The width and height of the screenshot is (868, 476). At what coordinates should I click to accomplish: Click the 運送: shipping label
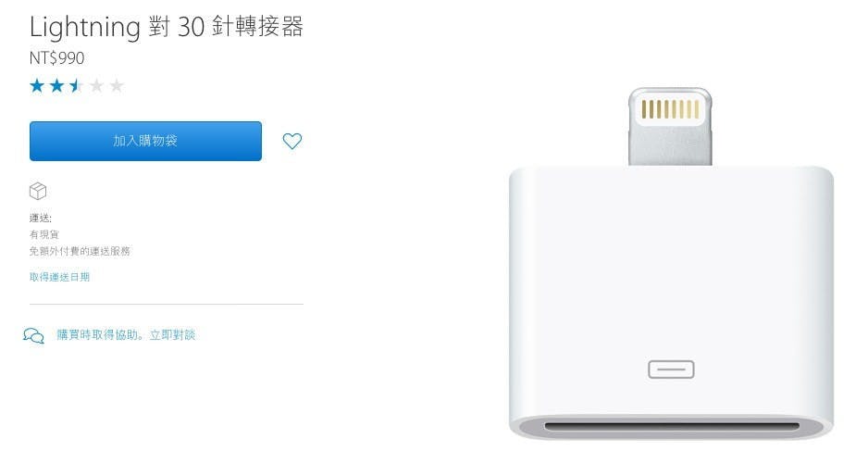(41, 219)
